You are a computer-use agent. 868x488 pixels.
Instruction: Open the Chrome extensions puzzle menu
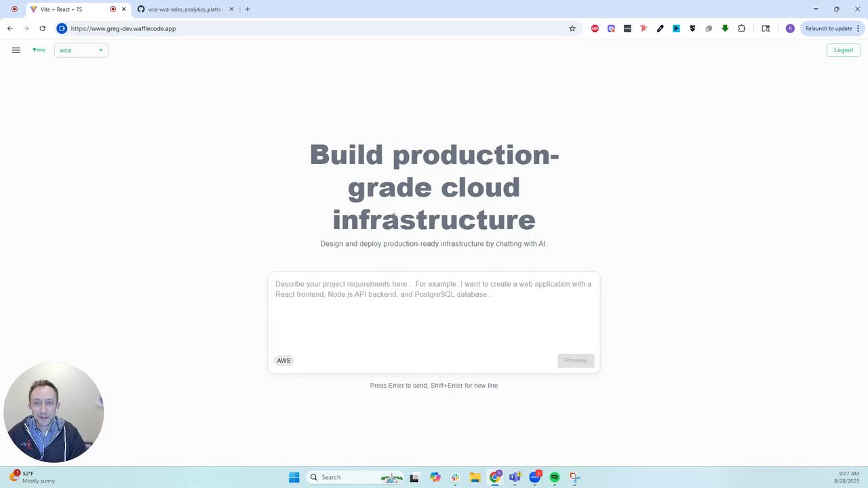pyautogui.click(x=741, y=28)
